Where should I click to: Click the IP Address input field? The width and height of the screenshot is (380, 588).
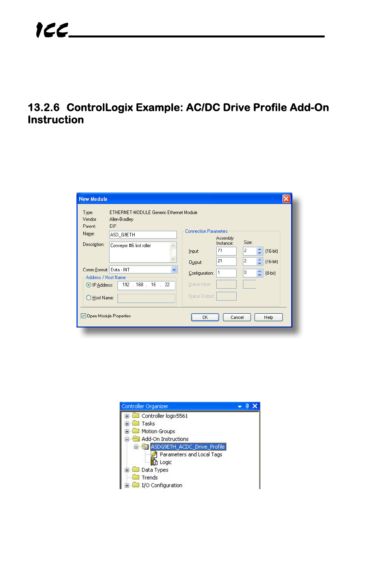(146, 285)
